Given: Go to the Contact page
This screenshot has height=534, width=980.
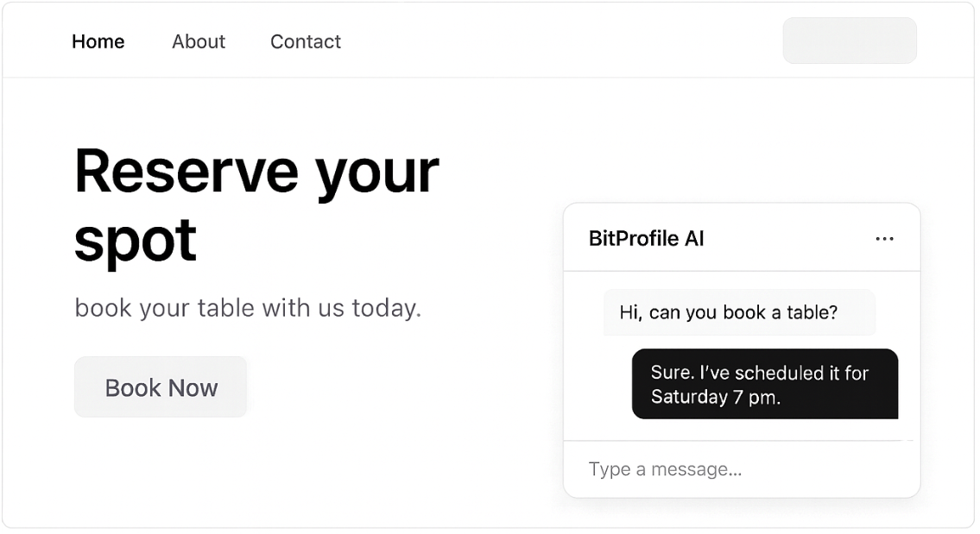Looking at the screenshot, I should click(305, 41).
